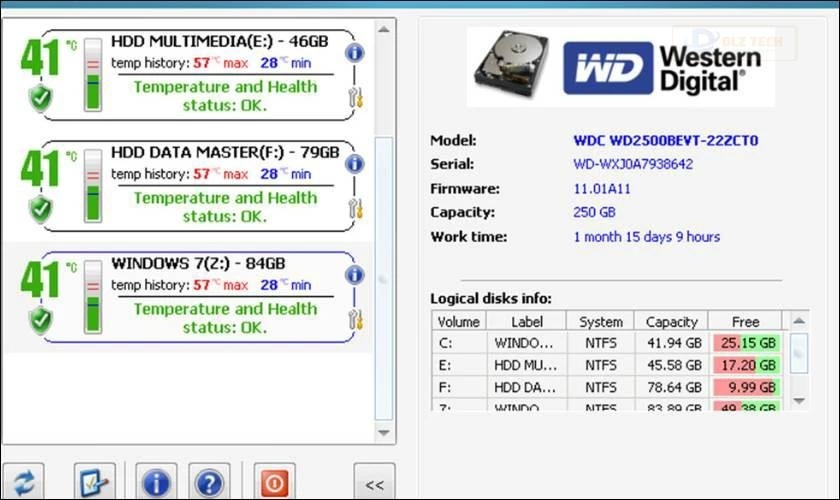
Task: Click the 41 temperature of WINDOWS 7(Z:)
Action: click(40, 280)
